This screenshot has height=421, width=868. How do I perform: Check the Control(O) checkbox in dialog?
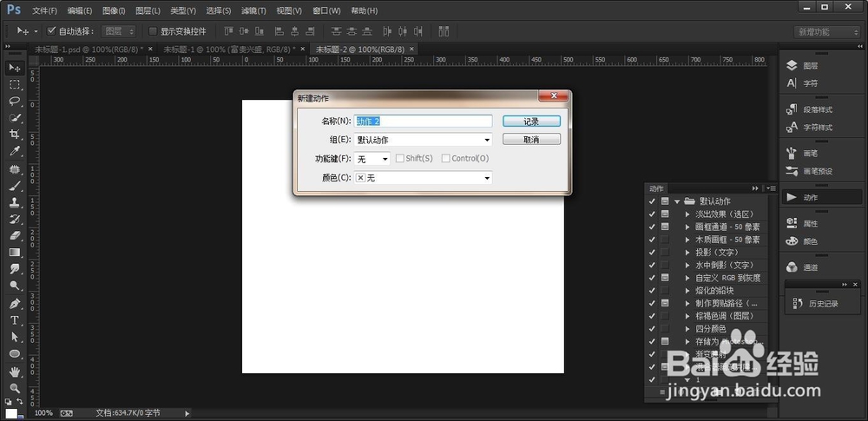click(x=446, y=159)
